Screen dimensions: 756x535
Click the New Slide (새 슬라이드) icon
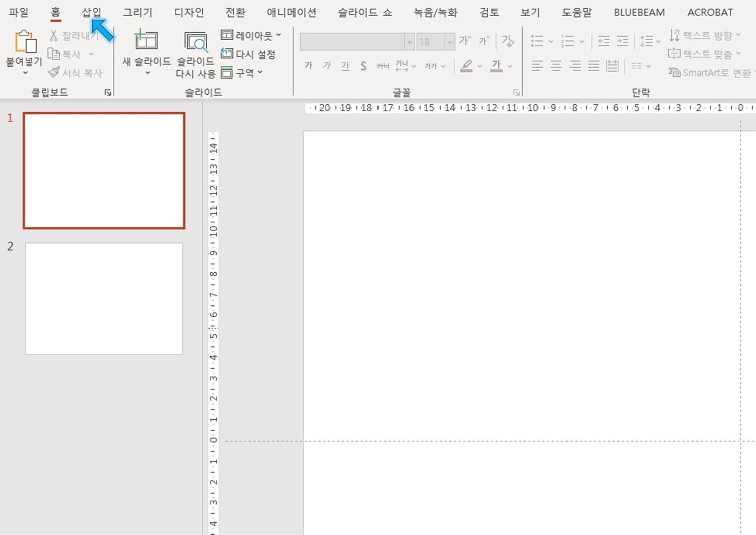(146, 41)
